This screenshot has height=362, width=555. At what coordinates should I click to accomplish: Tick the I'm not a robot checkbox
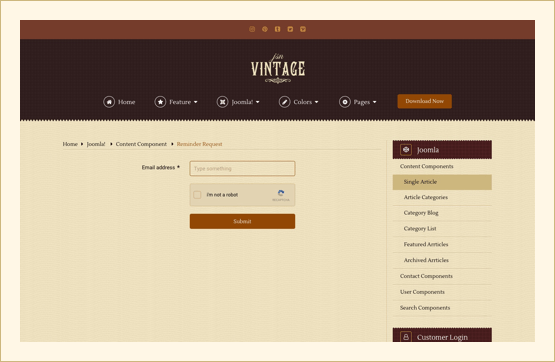[197, 195]
